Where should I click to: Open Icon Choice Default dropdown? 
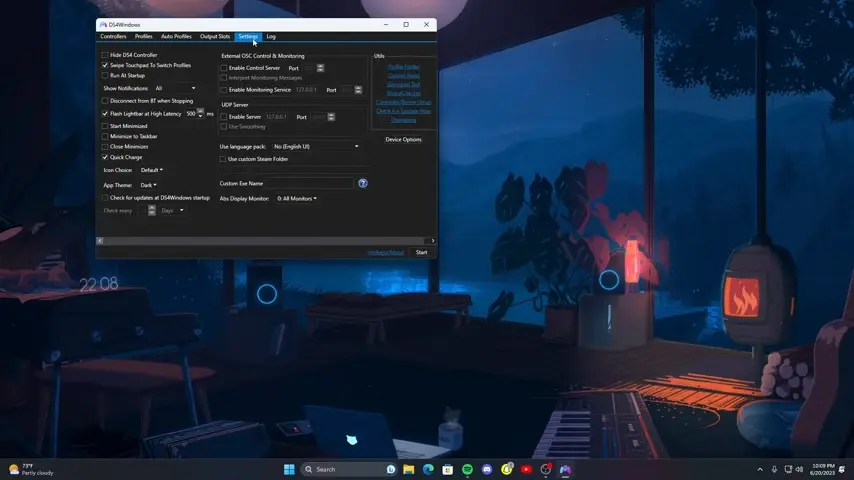coord(151,170)
